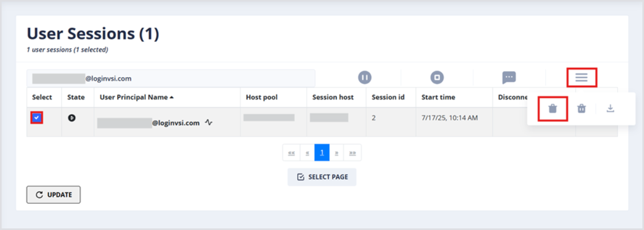
Task: Click the Start time column header
Action: [x=438, y=97]
